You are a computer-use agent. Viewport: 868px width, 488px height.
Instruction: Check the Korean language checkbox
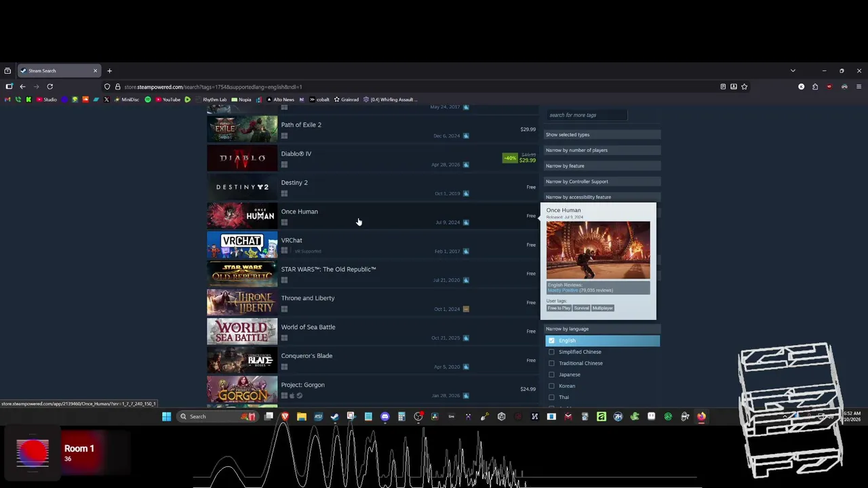(551, 386)
